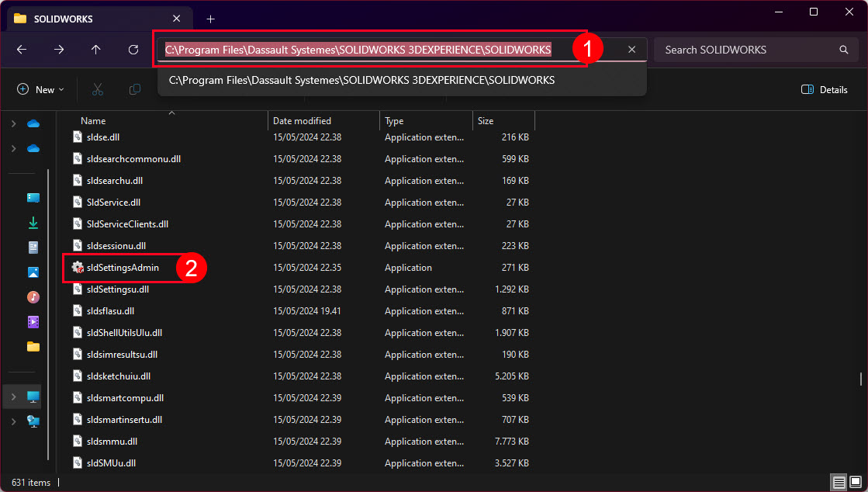This screenshot has width=868, height=492.
Task: Select sldsketchuiu.dll file
Action: pyautogui.click(x=119, y=376)
